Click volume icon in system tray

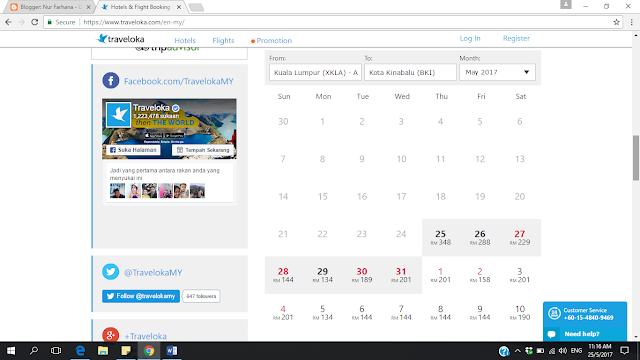click(x=563, y=351)
